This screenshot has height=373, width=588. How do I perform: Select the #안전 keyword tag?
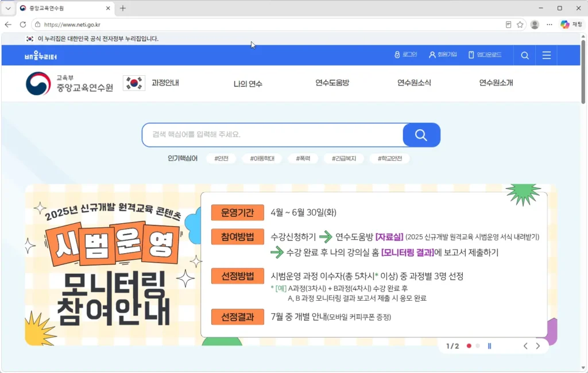point(221,158)
